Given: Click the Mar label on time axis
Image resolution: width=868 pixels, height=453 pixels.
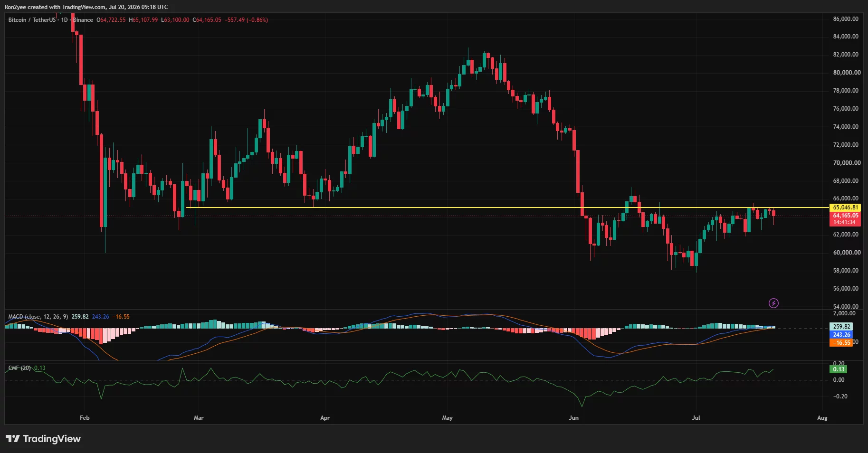Looking at the screenshot, I should click(199, 418).
